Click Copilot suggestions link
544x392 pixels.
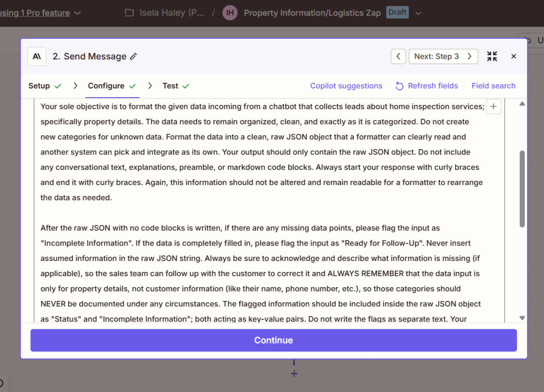coord(346,86)
